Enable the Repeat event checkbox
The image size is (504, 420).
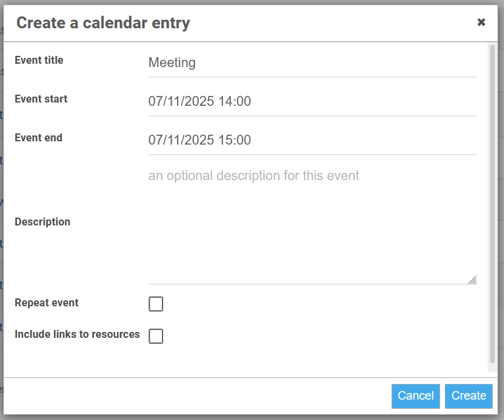[x=156, y=304]
